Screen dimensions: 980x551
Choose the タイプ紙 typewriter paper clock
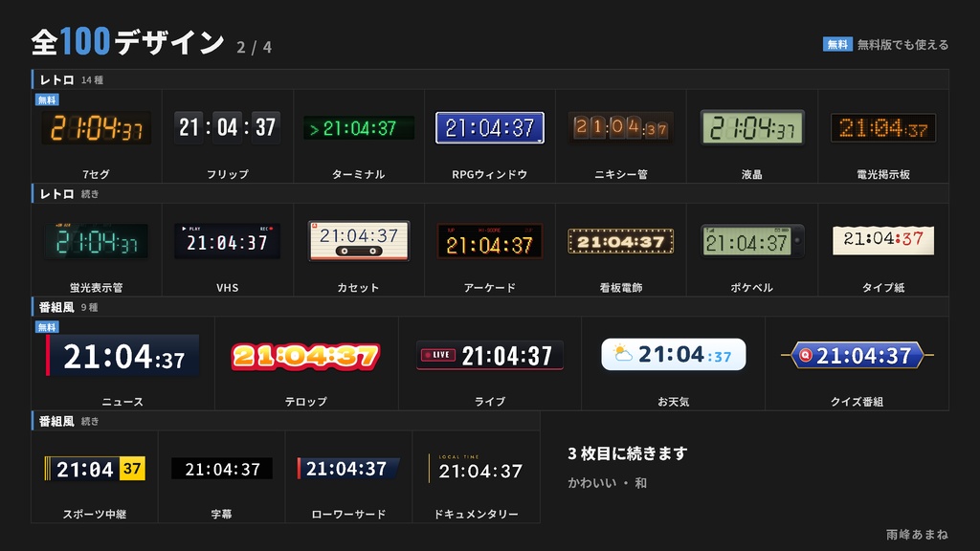point(883,240)
